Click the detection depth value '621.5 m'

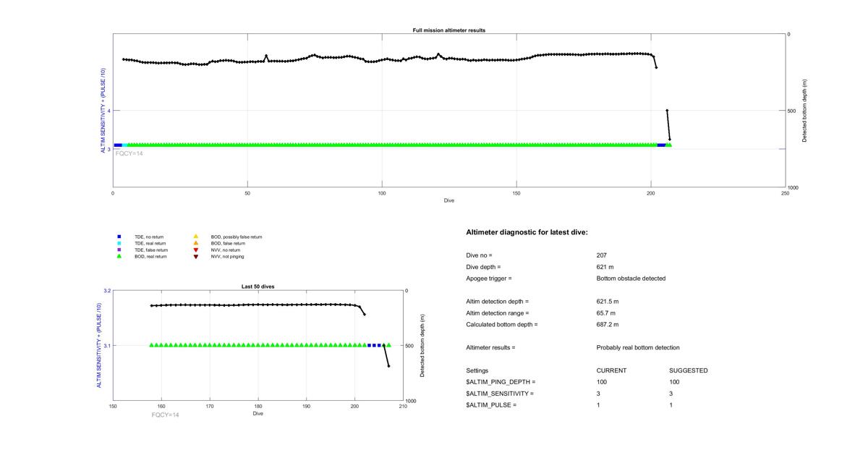coord(608,302)
